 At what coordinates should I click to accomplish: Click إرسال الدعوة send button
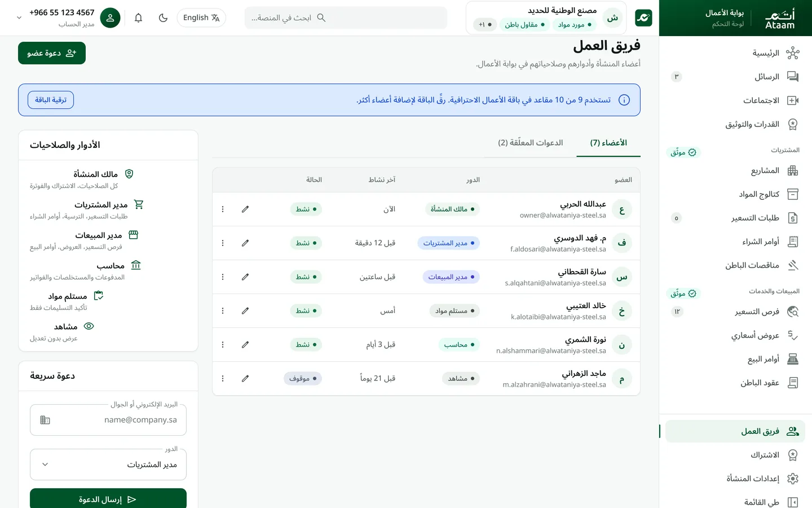[108, 499]
